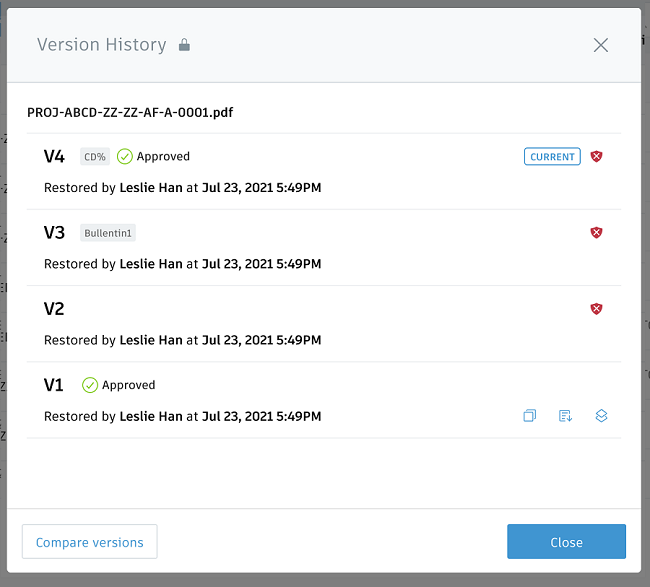Click Leslie Han's name in the V4 row
650x587 pixels.
[x=151, y=188]
